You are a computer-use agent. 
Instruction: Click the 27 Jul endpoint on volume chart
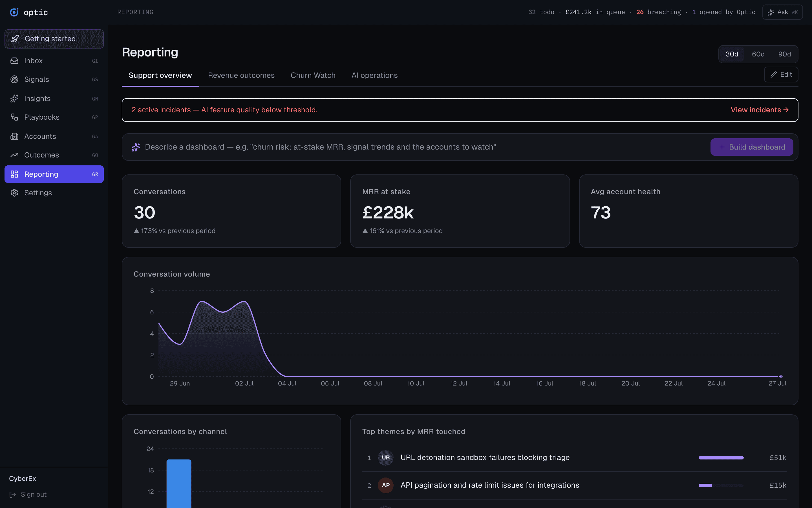coord(781,376)
